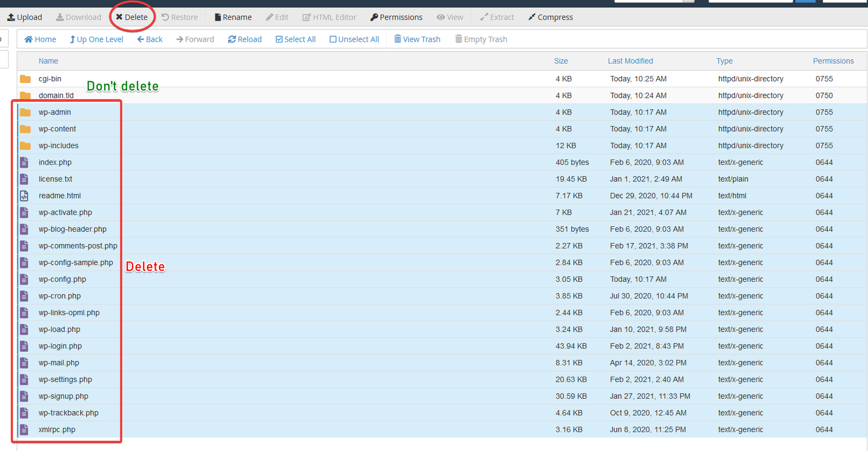Viewport: 868px width, 451px height.
Task: Sort by Permissions column header
Action: tap(833, 61)
